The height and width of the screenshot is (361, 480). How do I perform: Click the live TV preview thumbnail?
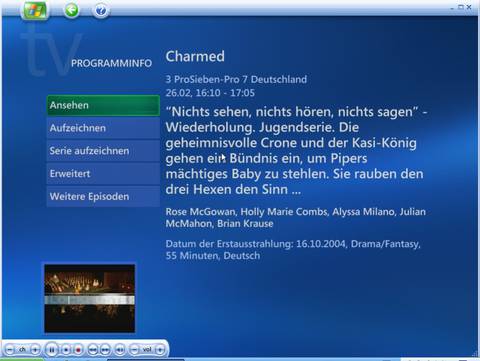coord(90,298)
